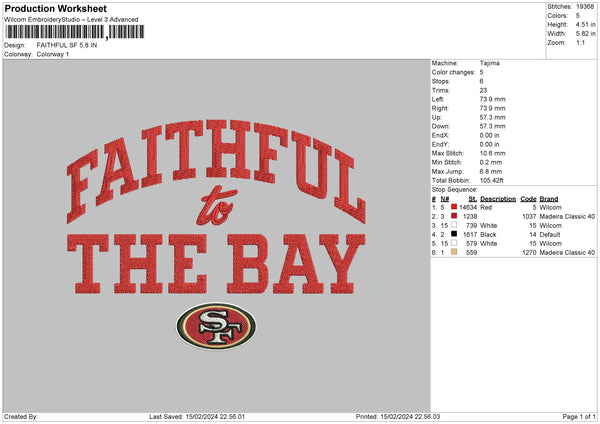The image size is (600, 424).
Task: Select the Zoom value 1:1
Action: click(580, 42)
